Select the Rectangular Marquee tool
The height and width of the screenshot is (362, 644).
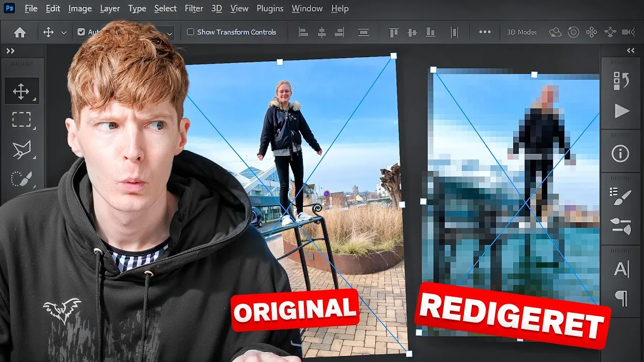(x=21, y=120)
